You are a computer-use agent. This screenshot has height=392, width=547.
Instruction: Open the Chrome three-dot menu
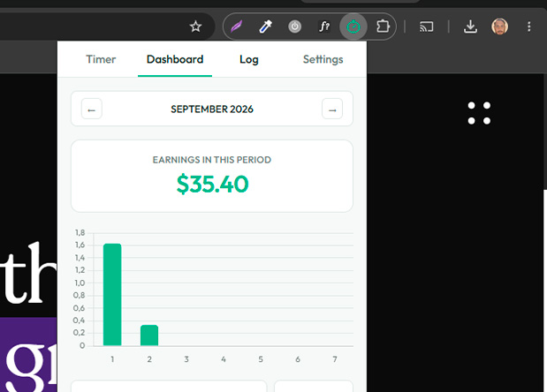pos(528,26)
